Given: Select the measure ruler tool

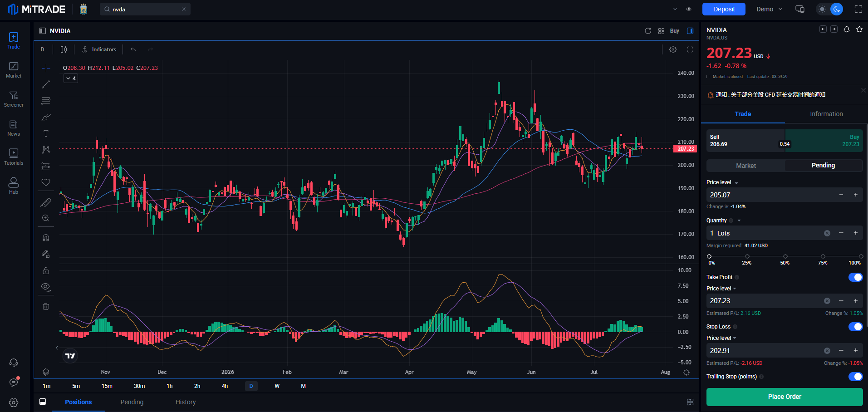Looking at the screenshot, I should [46, 202].
